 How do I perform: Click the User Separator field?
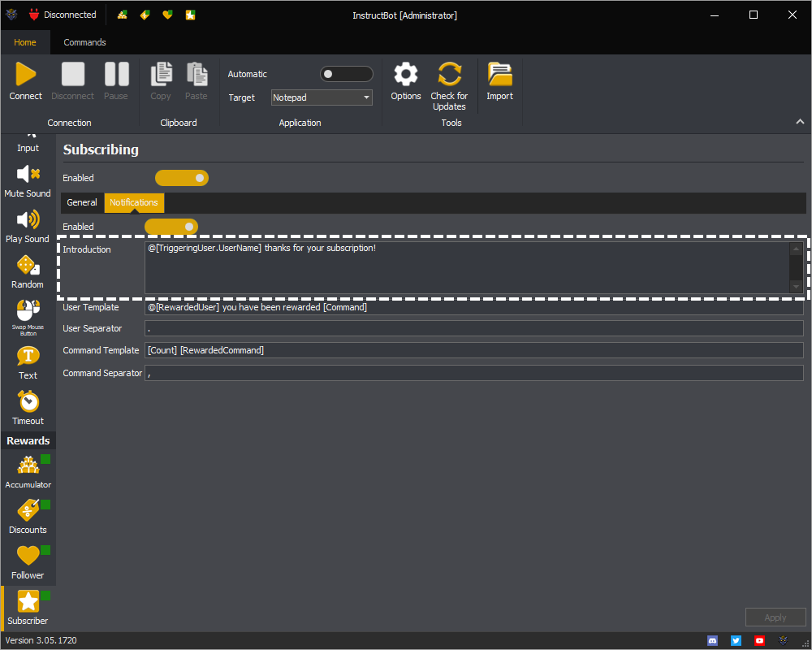point(474,328)
